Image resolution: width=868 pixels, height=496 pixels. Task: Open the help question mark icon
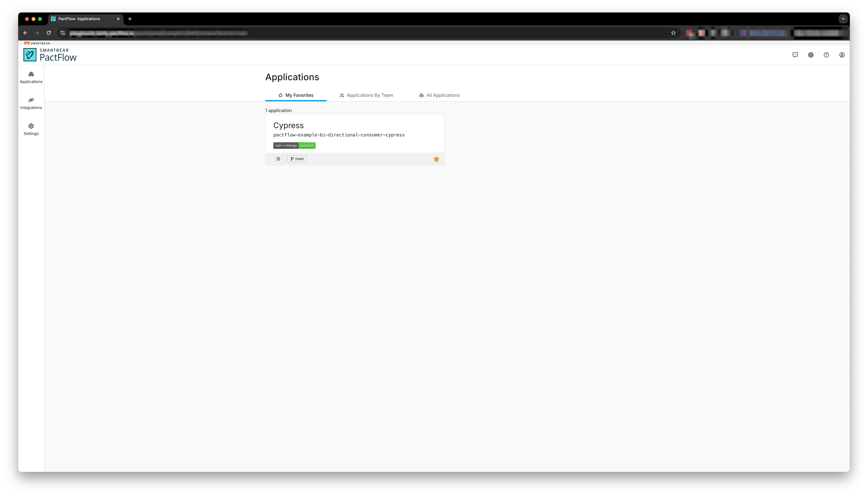pos(826,55)
